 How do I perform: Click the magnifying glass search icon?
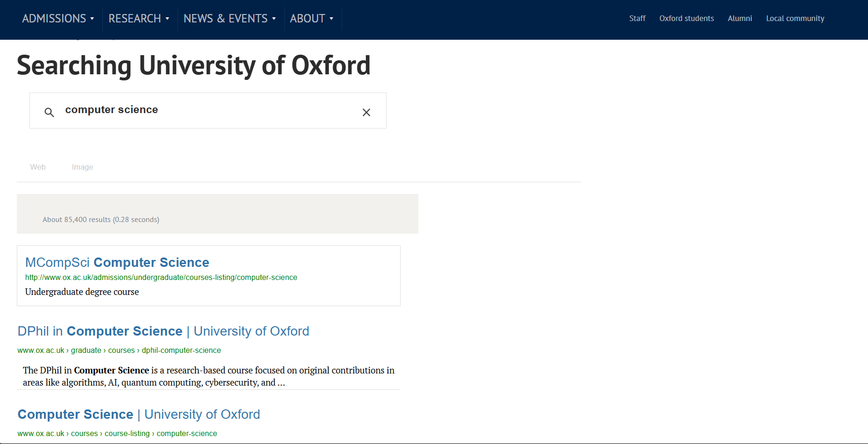[49, 112]
